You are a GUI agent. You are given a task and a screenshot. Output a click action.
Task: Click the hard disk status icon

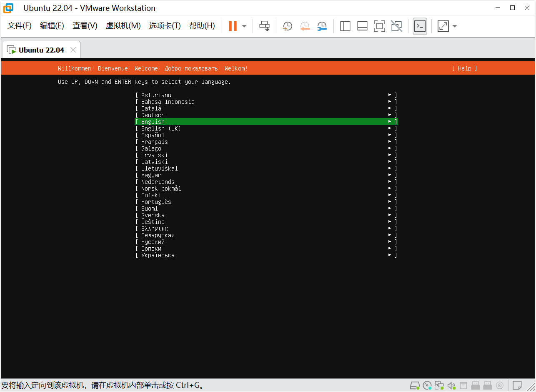[415, 385]
